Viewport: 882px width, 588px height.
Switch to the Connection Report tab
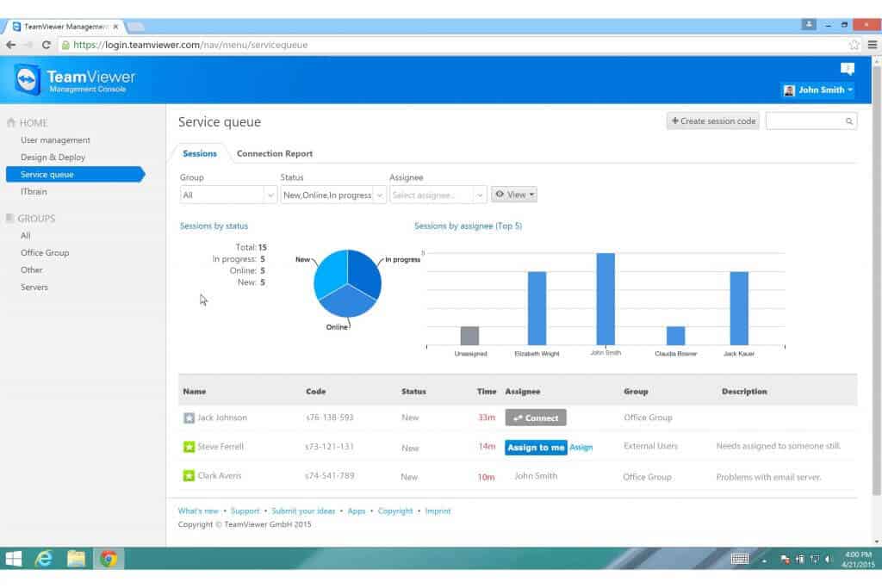point(275,153)
